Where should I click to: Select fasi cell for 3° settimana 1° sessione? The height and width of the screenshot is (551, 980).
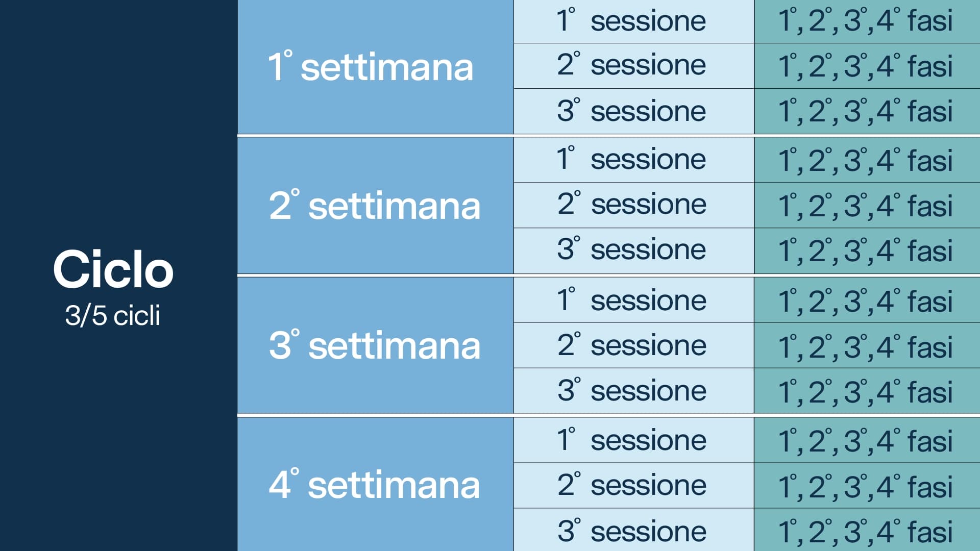866,300
